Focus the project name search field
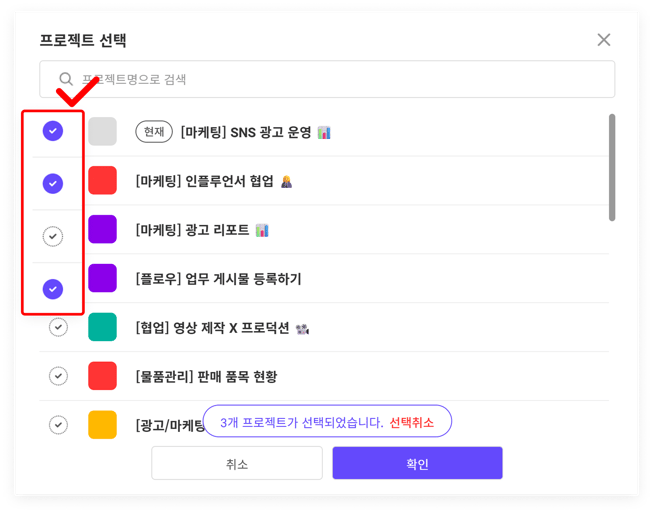The image size is (653, 513). pos(340,79)
